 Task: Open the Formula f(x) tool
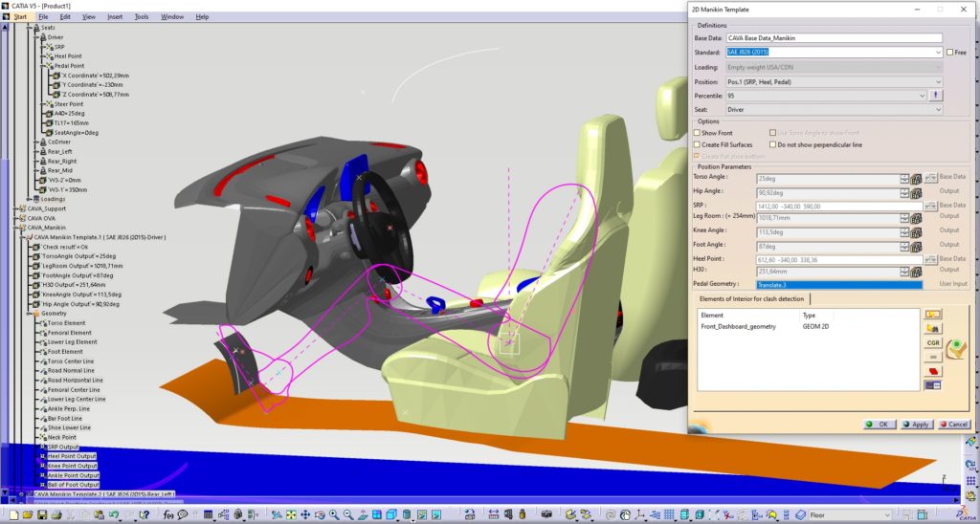point(168,514)
